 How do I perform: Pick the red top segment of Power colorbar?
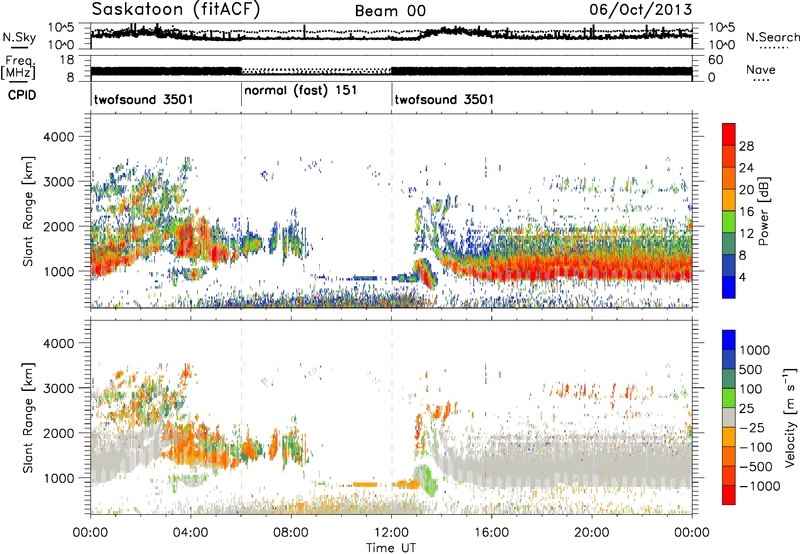coord(729,134)
